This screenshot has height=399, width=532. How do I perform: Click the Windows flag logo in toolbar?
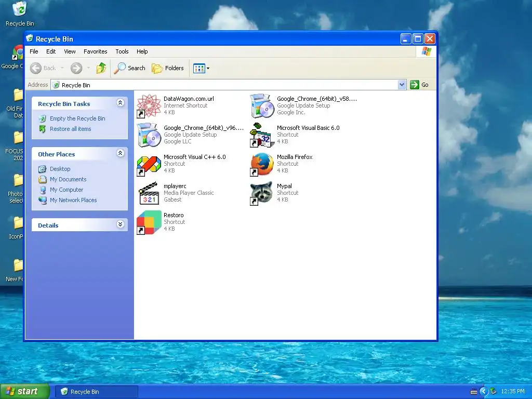tap(426, 51)
